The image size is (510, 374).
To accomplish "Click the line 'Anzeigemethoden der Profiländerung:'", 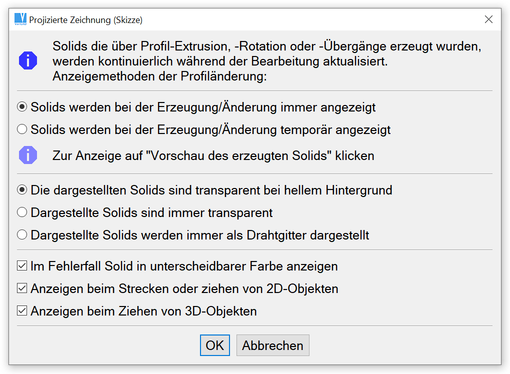I will [160, 76].
